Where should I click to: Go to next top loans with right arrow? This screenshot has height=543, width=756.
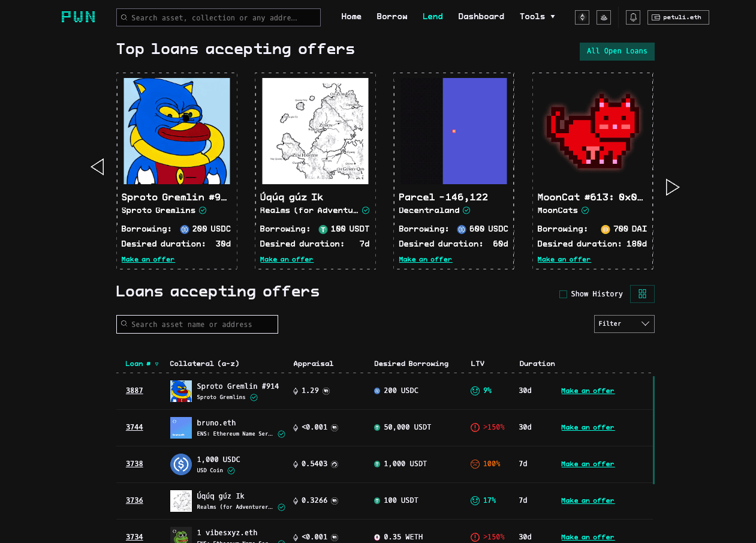pyautogui.click(x=672, y=187)
